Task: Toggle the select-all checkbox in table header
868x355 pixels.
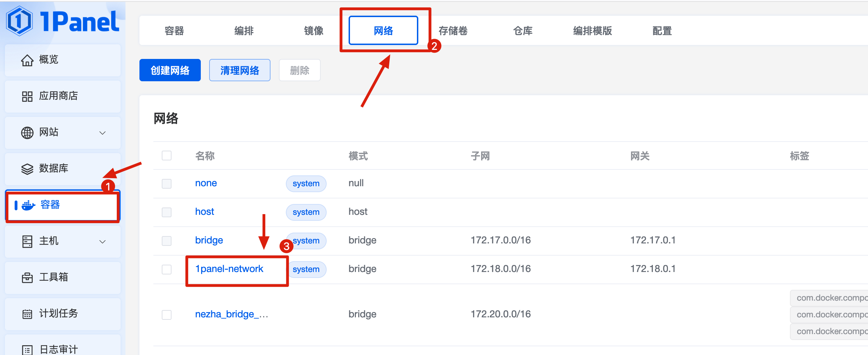Action: (x=167, y=156)
